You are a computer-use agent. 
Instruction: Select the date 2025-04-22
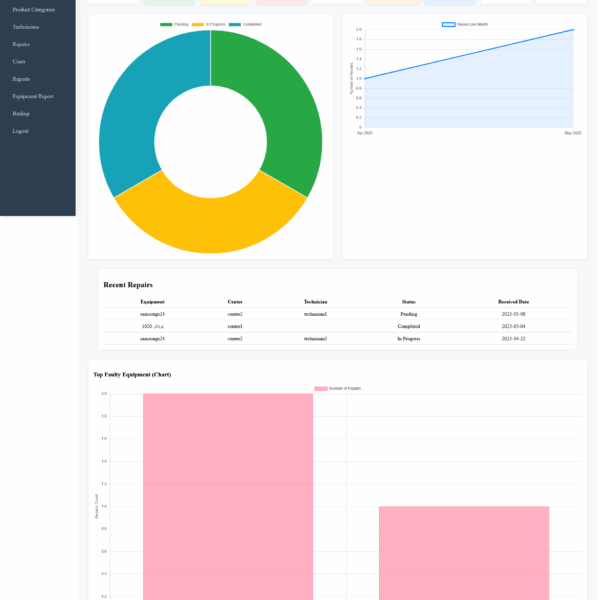click(x=514, y=339)
